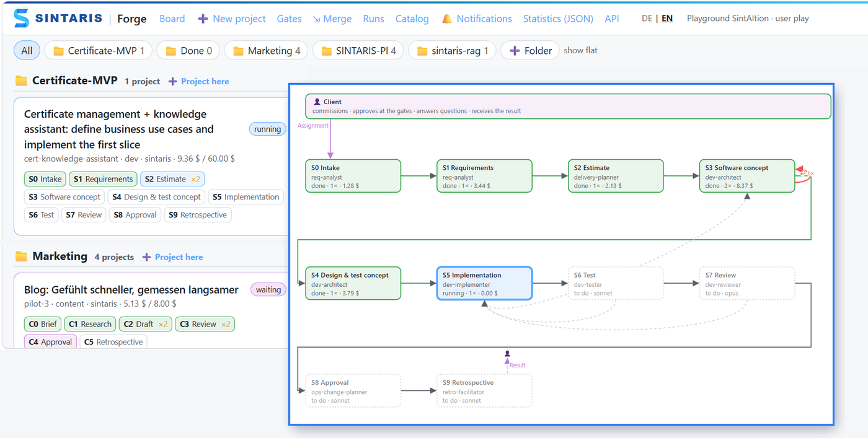Click the Result person icon above S9

pos(507,354)
